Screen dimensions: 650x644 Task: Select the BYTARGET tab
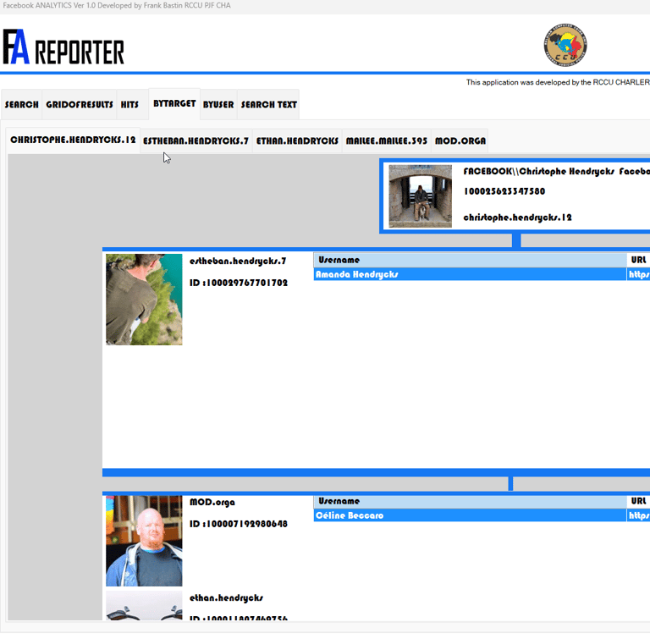[174, 103]
